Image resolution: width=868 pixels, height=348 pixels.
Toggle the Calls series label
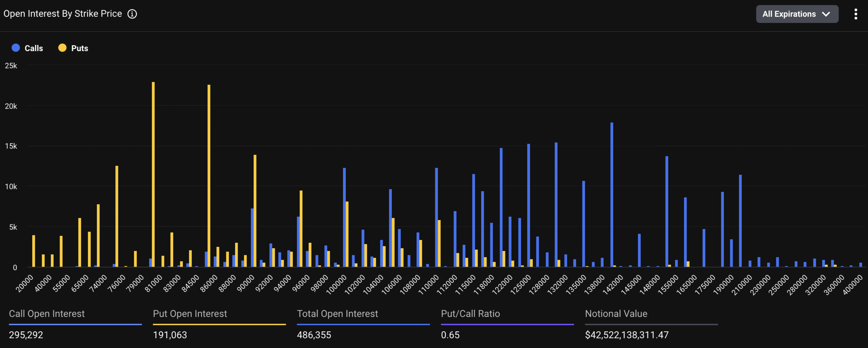pyautogui.click(x=34, y=48)
